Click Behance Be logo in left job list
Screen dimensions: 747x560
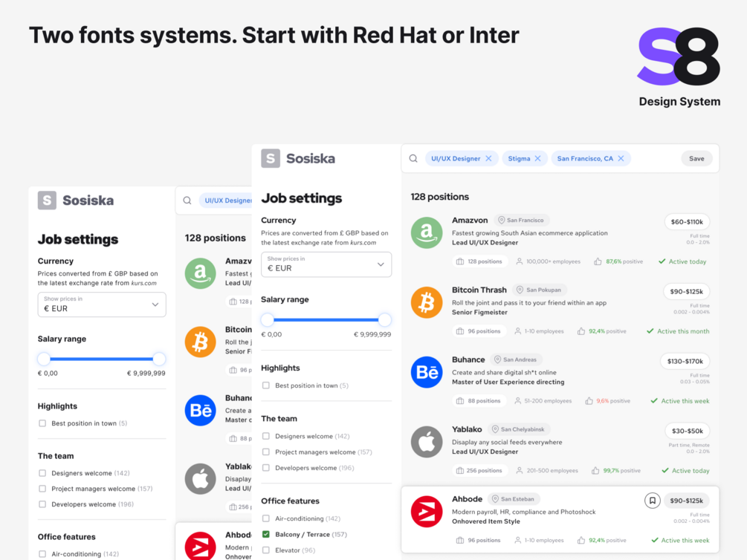[200, 411]
